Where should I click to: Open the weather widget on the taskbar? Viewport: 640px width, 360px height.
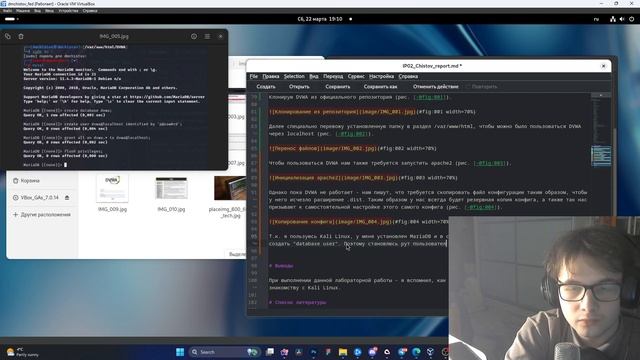(x=22, y=352)
